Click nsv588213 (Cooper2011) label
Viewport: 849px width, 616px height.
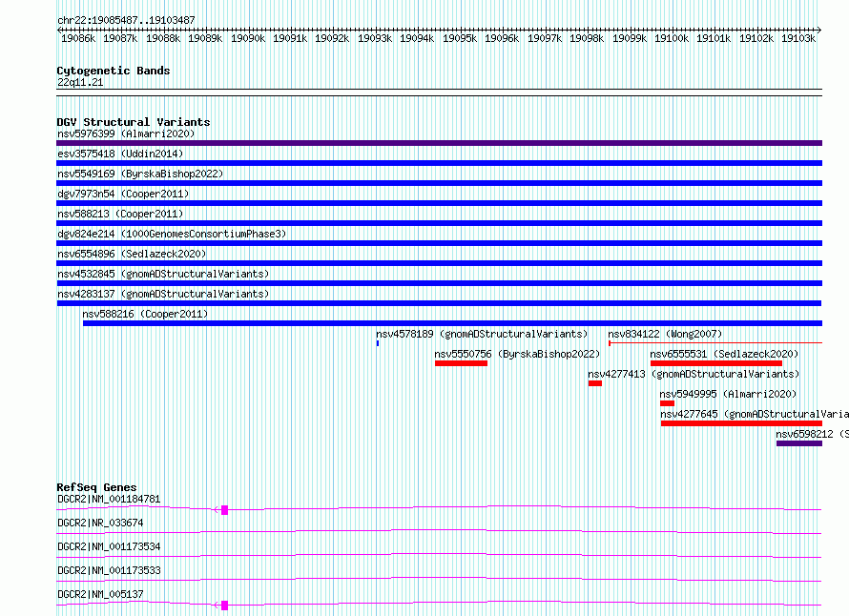pos(120,214)
